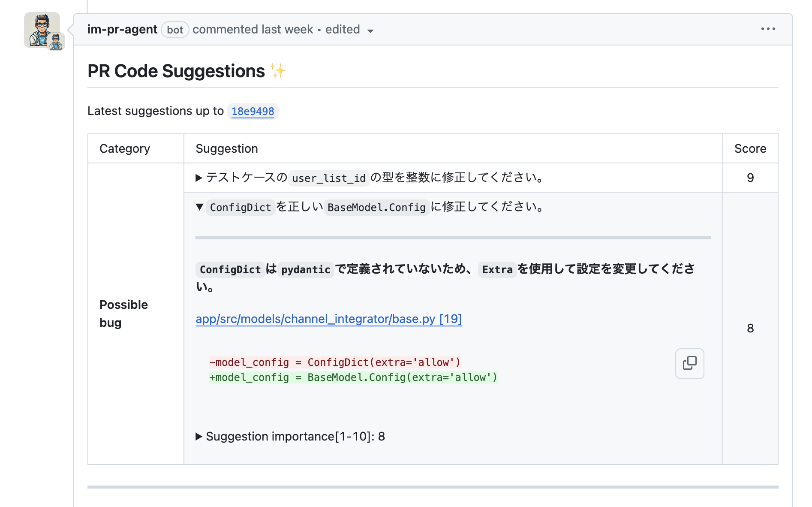Open commit 18e9498 link
Image resolution: width=812 pixels, height=507 pixels.
click(x=253, y=112)
